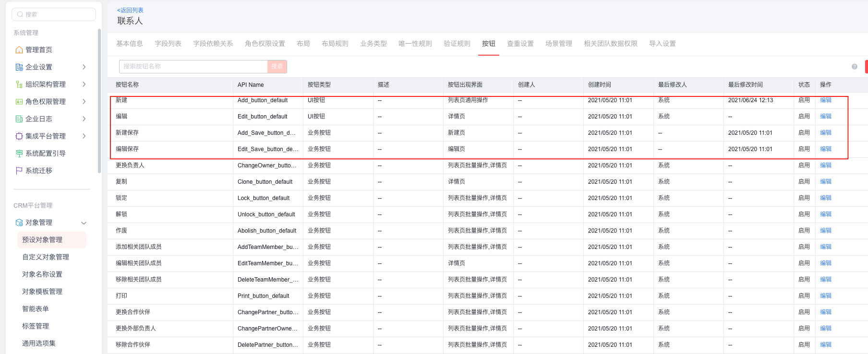This screenshot has width=868, height=354.
Task: Click the 角色权限管理 icon
Action: [19, 102]
